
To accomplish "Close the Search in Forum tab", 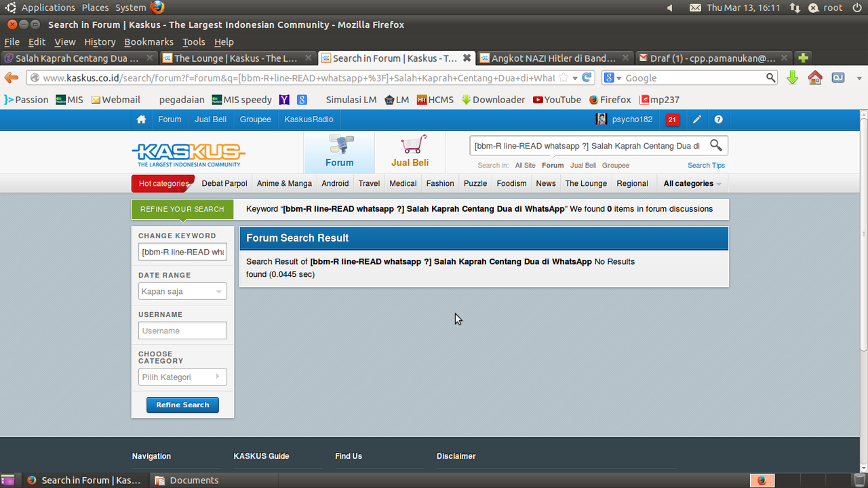I will click(467, 58).
